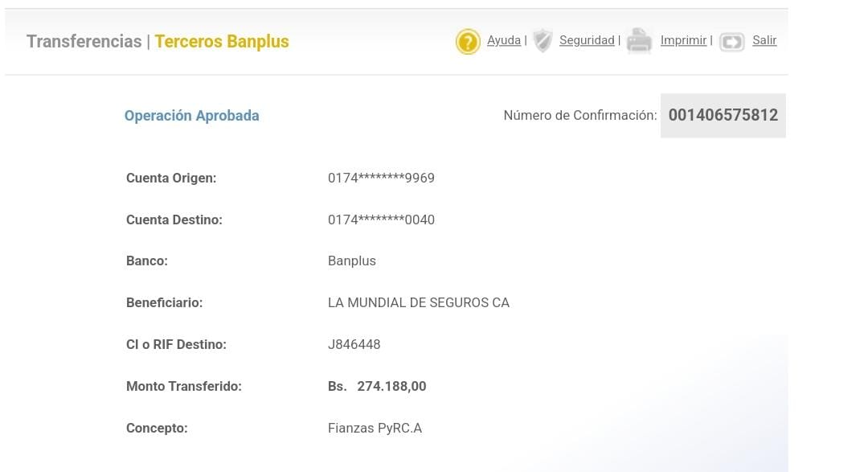
Task: Click Salir to log out
Action: (764, 40)
